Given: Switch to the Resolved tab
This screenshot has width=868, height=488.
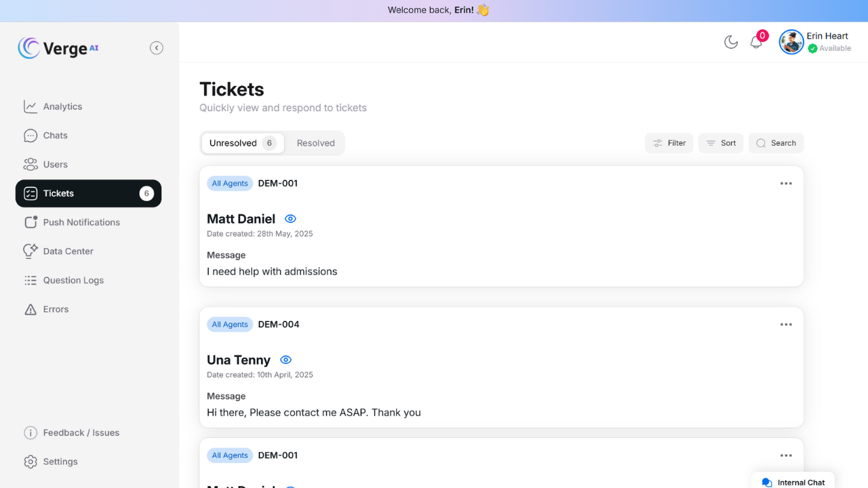Looking at the screenshot, I should pyautogui.click(x=315, y=143).
